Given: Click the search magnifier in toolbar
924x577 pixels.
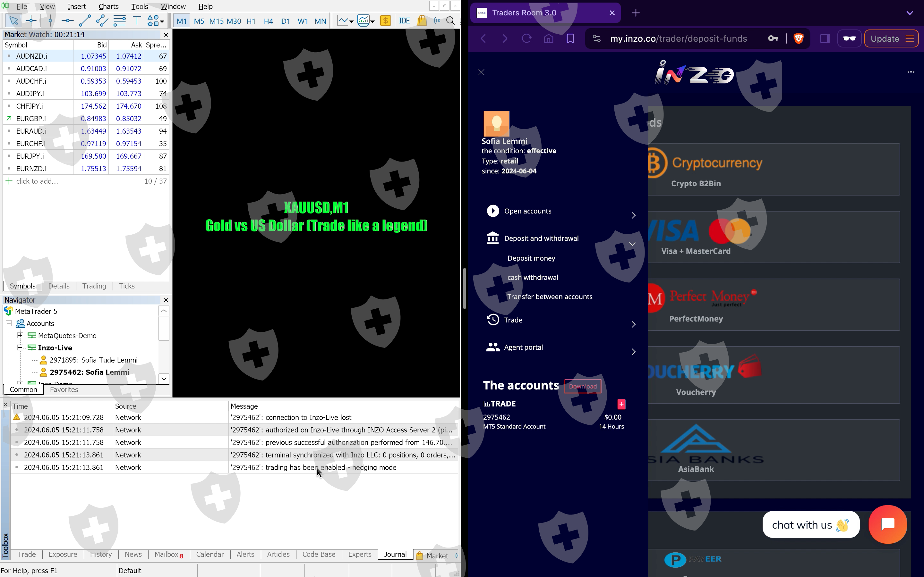Looking at the screenshot, I should (x=450, y=21).
